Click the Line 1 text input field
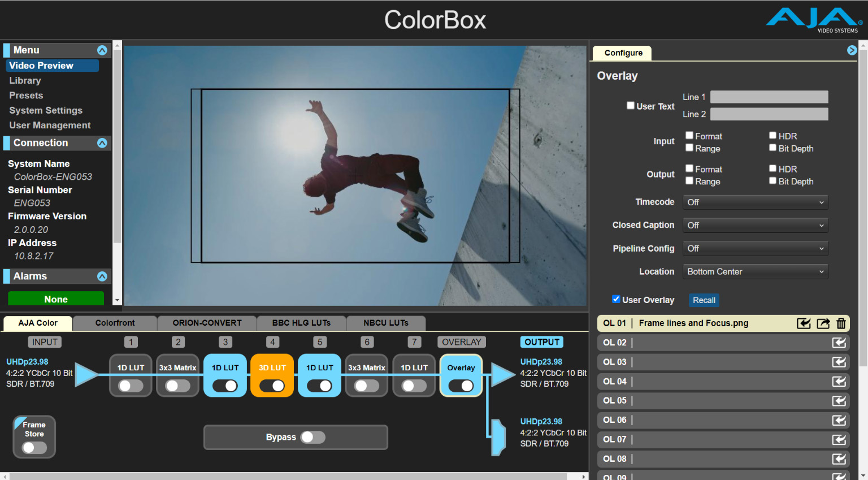Screen dimensions: 868x480 coord(769,97)
